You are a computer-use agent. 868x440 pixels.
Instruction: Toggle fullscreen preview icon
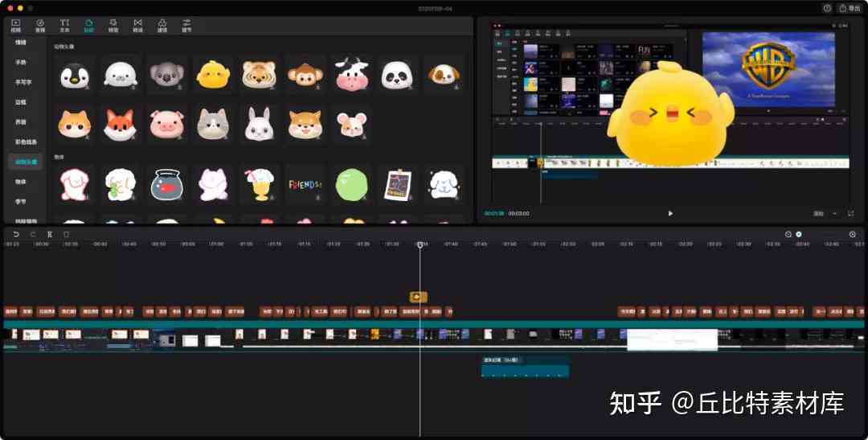851,213
